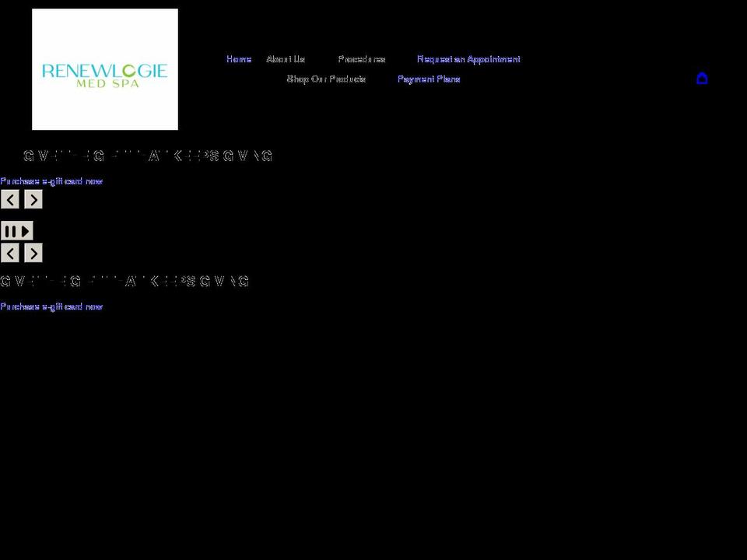Select Home in the navigation menu
747x560 pixels.
tap(238, 58)
